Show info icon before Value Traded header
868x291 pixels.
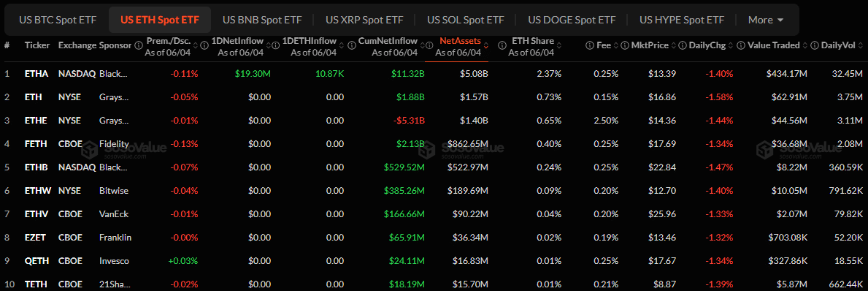(x=741, y=45)
